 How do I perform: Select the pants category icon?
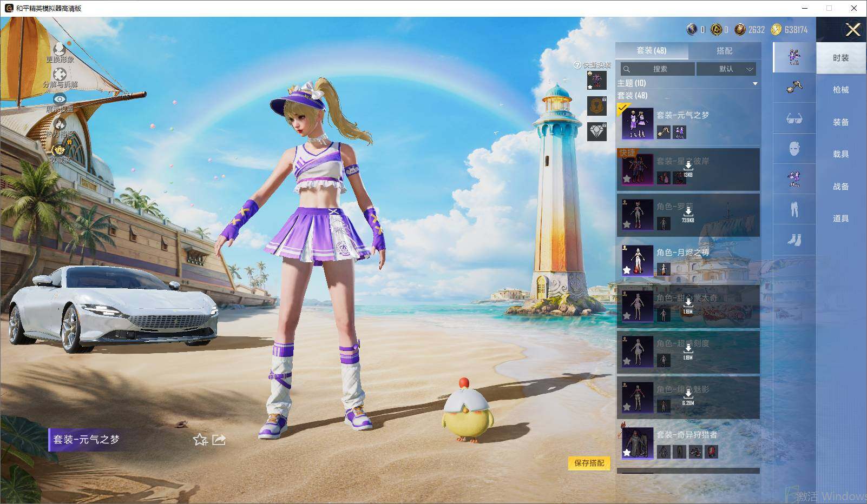pos(794,209)
